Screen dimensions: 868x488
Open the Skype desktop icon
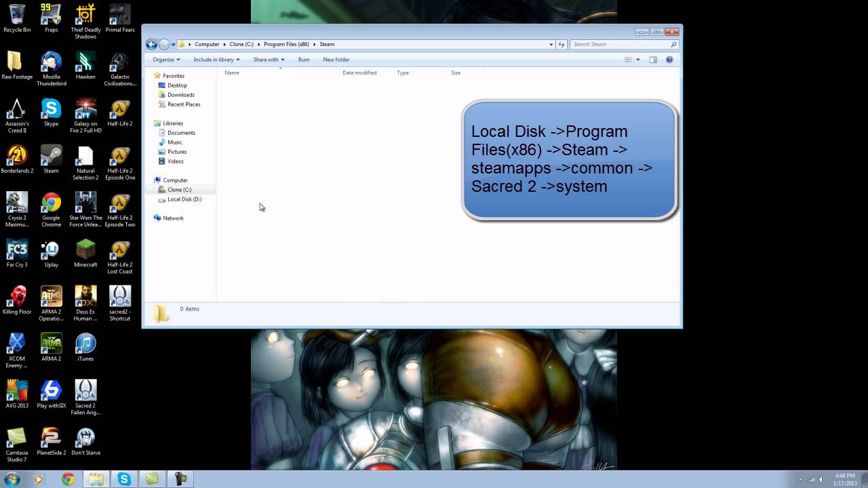click(x=51, y=113)
